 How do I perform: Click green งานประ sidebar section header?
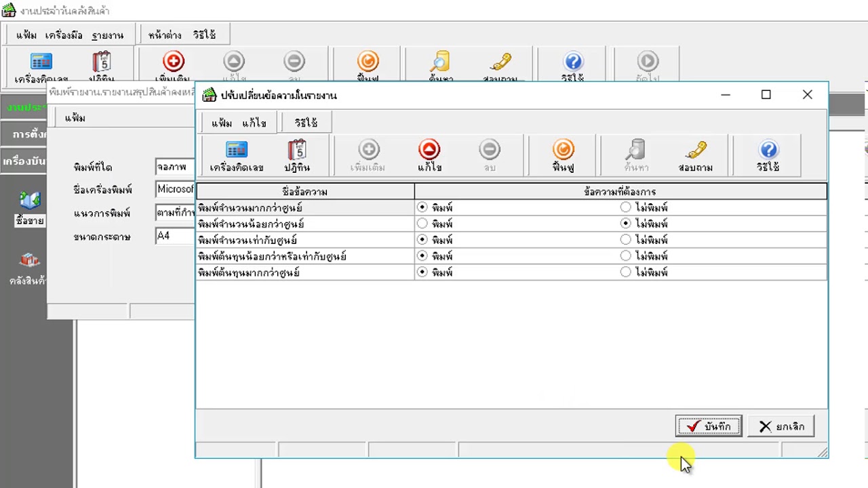(23, 107)
